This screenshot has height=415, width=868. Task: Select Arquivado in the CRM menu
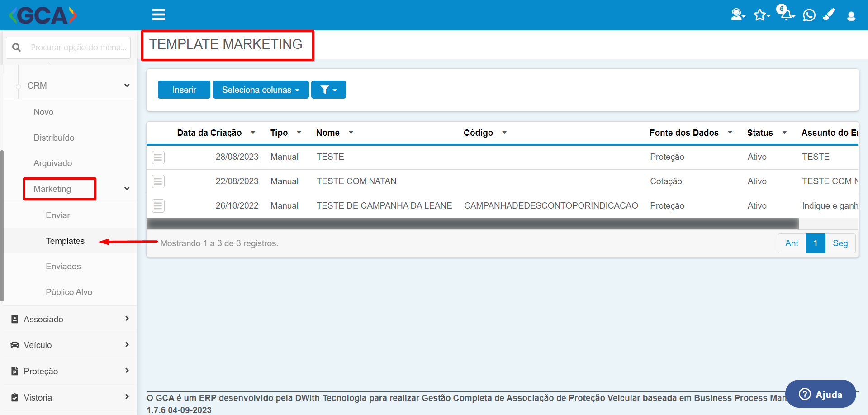tap(52, 163)
